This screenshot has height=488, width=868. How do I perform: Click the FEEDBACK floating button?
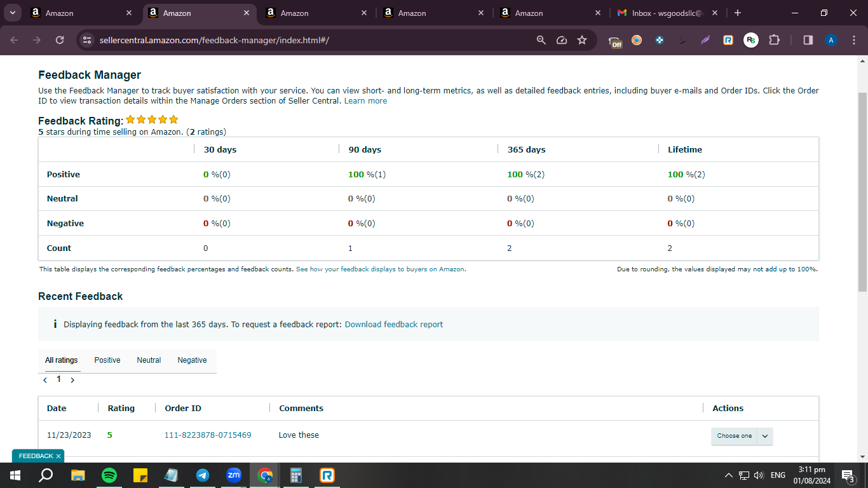point(36,456)
